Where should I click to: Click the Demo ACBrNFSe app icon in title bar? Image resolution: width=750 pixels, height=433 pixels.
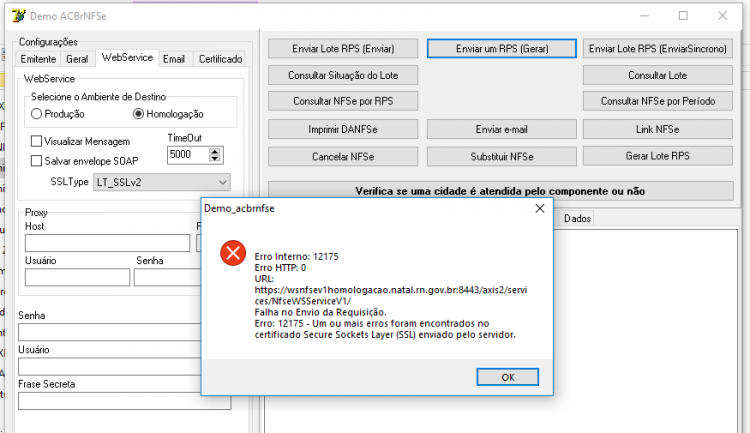click(x=19, y=16)
